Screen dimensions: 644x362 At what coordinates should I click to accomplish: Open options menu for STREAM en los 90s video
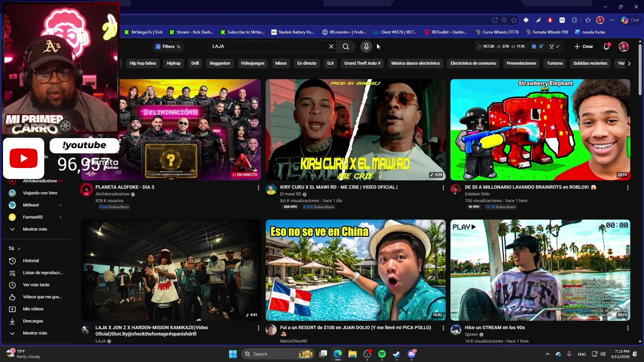tap(627, 328)
